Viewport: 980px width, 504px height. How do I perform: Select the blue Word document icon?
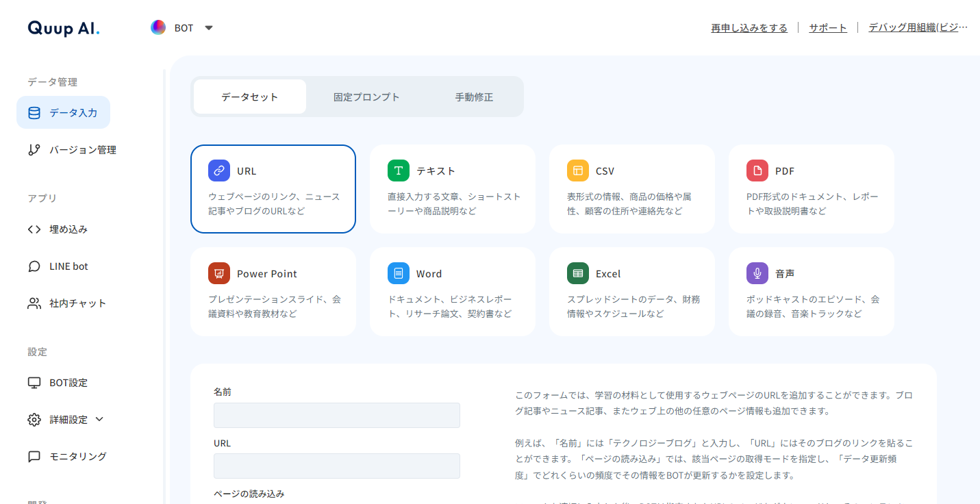point(399,273)
